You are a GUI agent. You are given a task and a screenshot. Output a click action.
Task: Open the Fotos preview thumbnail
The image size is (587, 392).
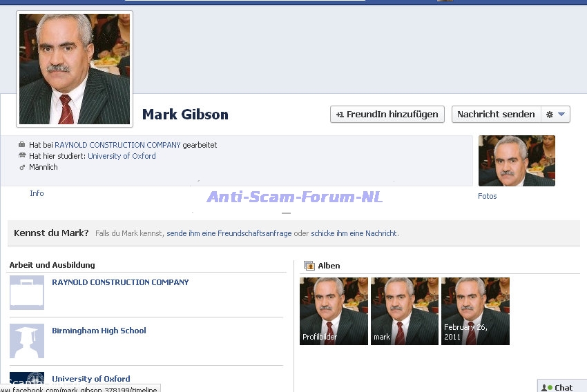(x=517, y=161)
